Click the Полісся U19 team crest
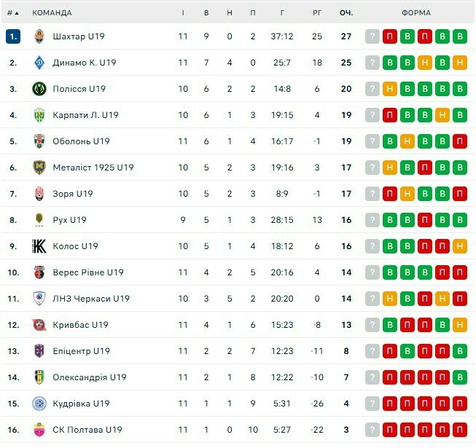This screenshot has height=448, width=476. click(39, 89)
